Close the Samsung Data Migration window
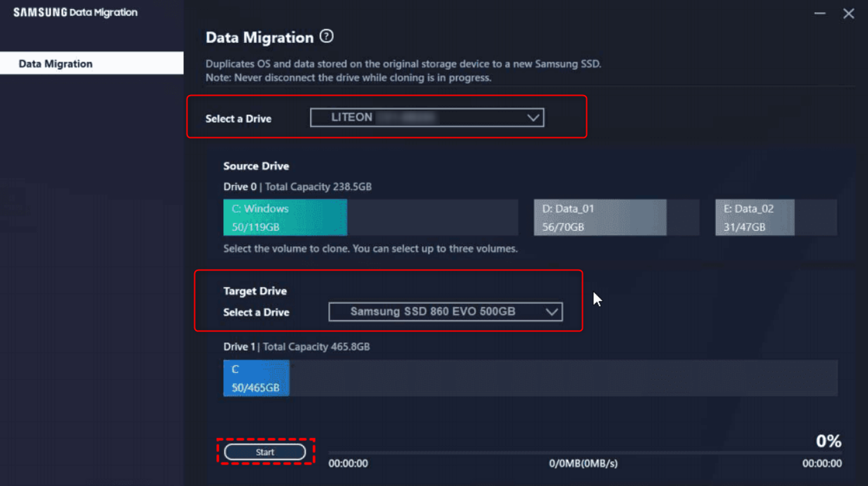The image size is (868, 486). coord(848,14)
